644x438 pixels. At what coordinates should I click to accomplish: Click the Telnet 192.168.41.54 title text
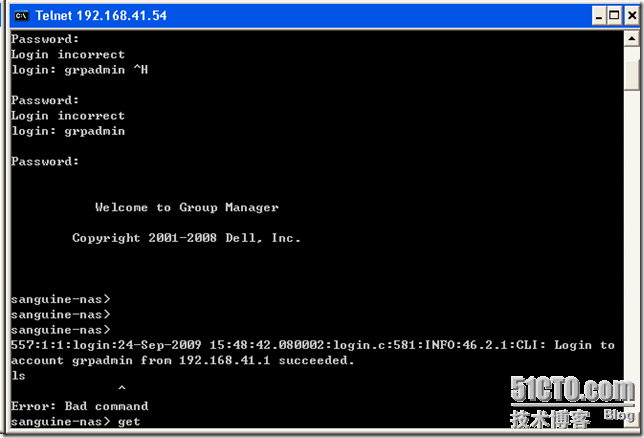click(x=101, y=16)
